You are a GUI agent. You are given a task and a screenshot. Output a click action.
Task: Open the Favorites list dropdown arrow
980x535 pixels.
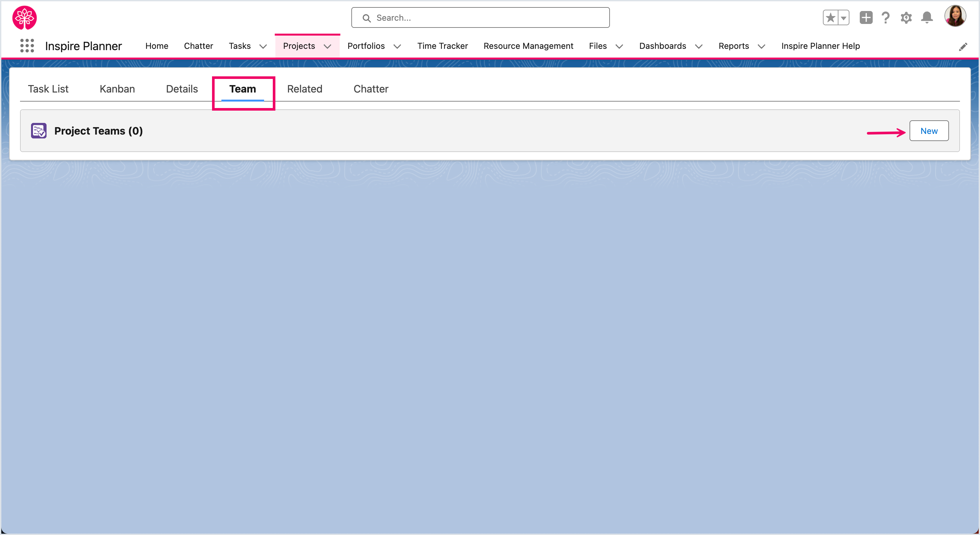[843, 17]
